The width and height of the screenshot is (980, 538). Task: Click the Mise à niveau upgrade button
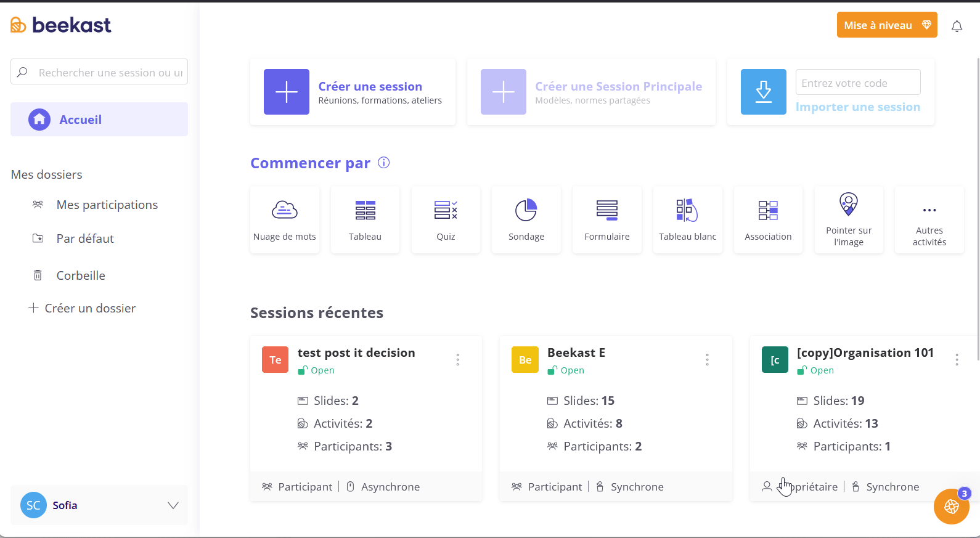click(887, 25)
